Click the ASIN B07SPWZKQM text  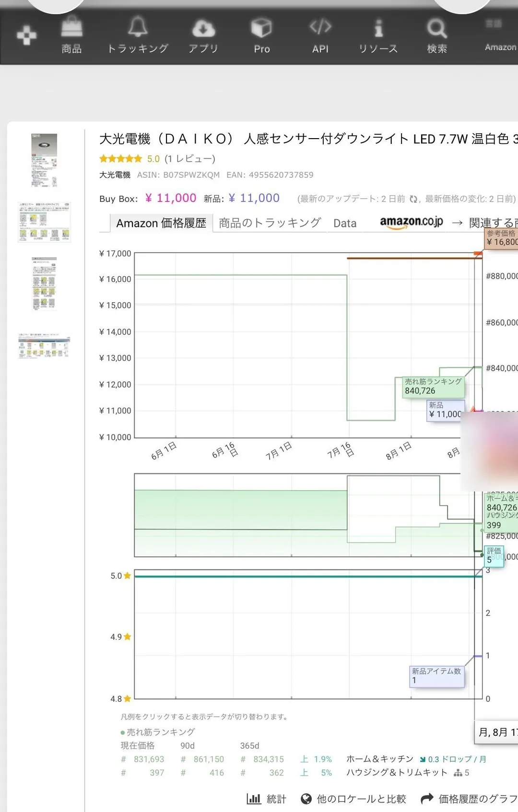pyautogui.click(x=178, y=175)
